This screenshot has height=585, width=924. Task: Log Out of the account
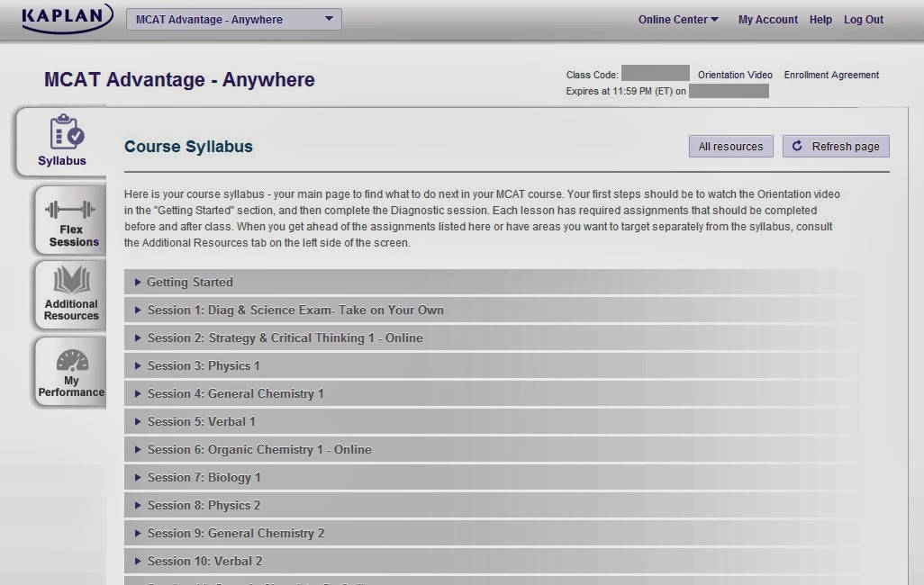[x=864, y=20]
